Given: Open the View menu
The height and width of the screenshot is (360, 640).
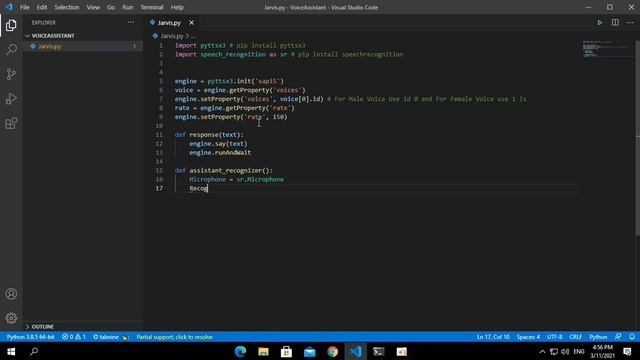Looking at the screenshot, I should pos(93,7).
